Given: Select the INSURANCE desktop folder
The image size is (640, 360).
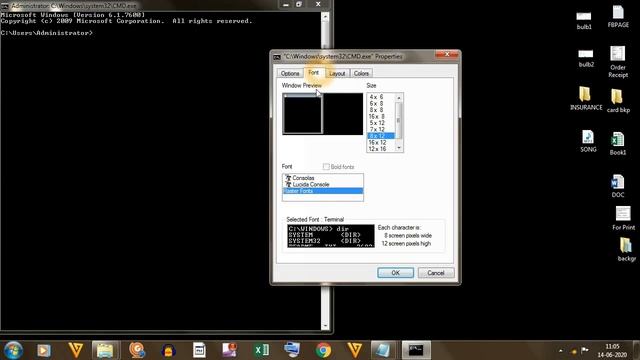Looking at the screenshot, I should pos(586,98).
